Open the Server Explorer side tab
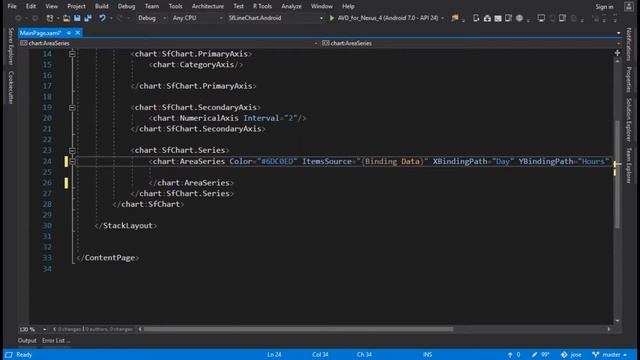Screen dimensions: 640x360 tap(11, 47)
